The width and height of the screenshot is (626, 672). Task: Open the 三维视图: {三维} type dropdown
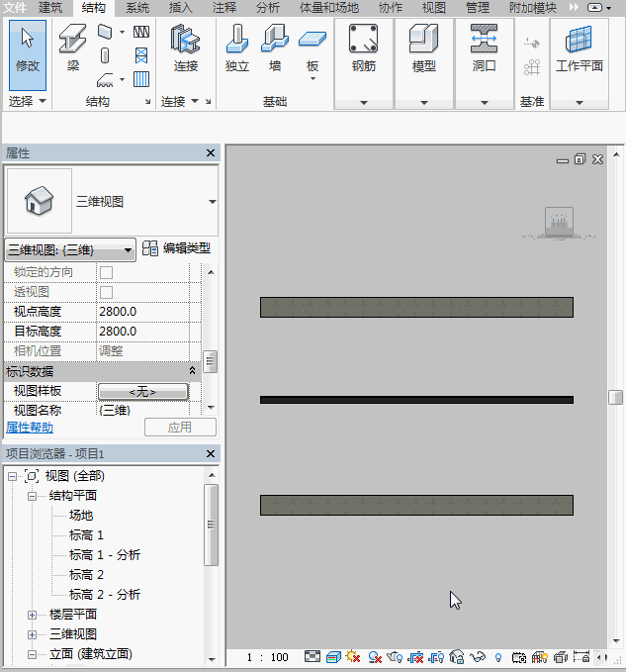click(x=70, y=249)
